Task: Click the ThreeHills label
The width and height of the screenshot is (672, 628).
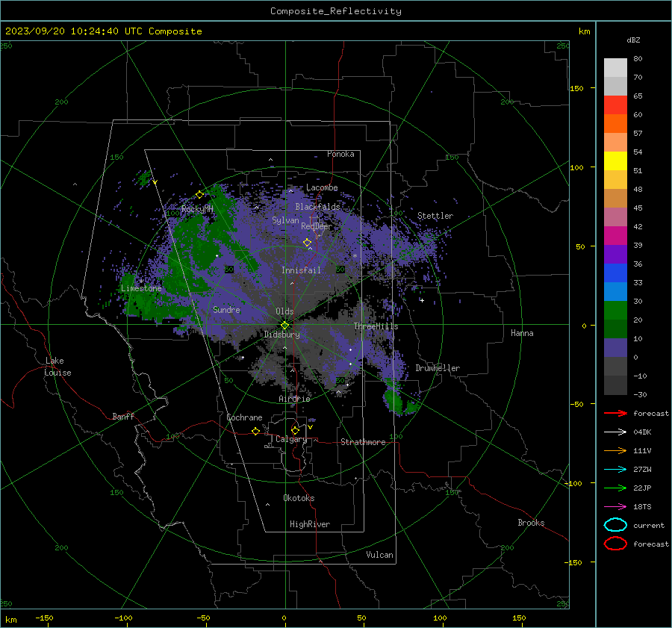Action: (376, 326)
